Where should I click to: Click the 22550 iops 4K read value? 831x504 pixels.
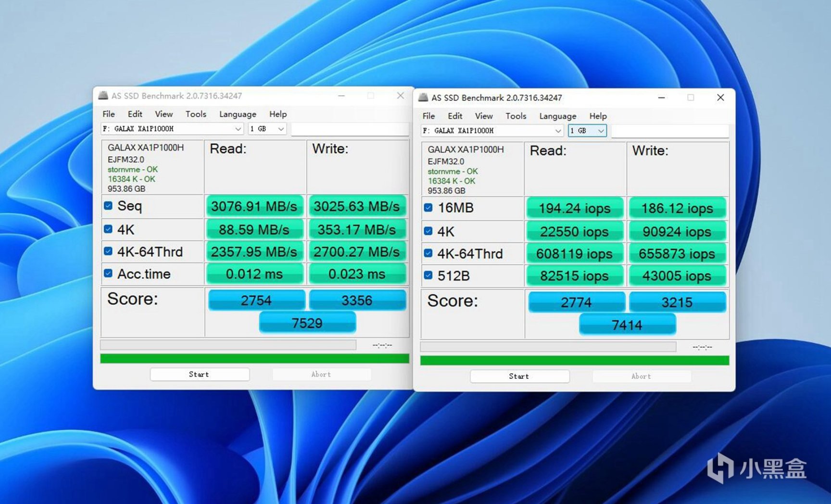tap(575, 231)
